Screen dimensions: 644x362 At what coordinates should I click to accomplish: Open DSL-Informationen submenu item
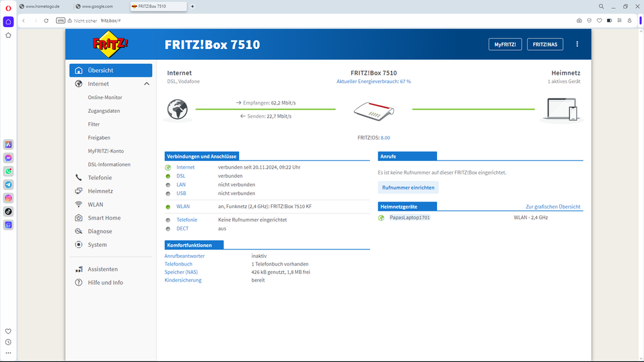[x=109, y=164]
